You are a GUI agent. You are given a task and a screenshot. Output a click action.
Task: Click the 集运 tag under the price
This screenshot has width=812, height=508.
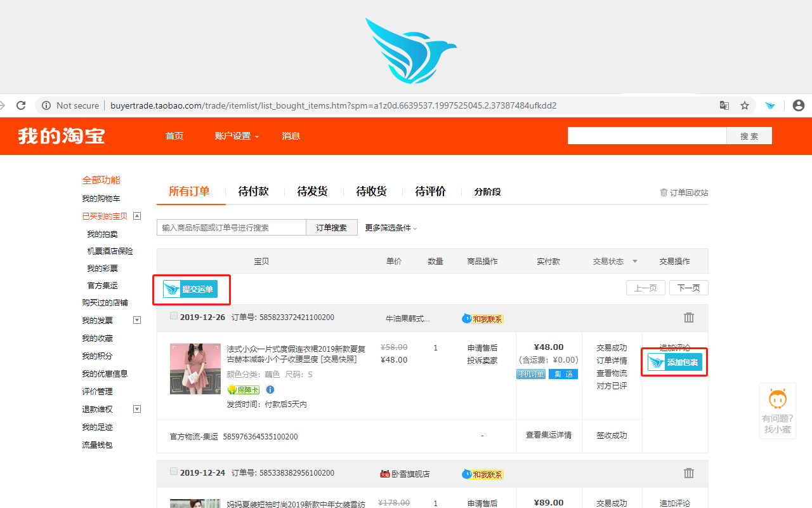(563, 374)
